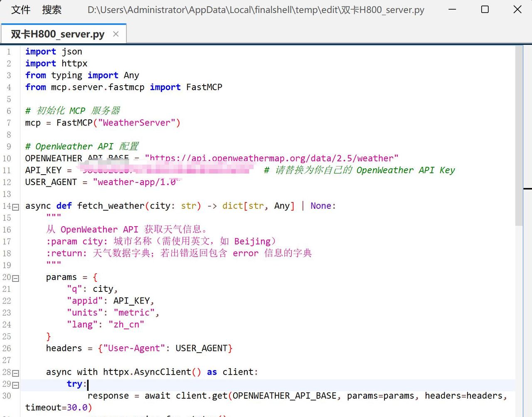Collapse the fetch_weather function at line 14
This screenshot has height=417, width=532.
(x=16, y=207)
